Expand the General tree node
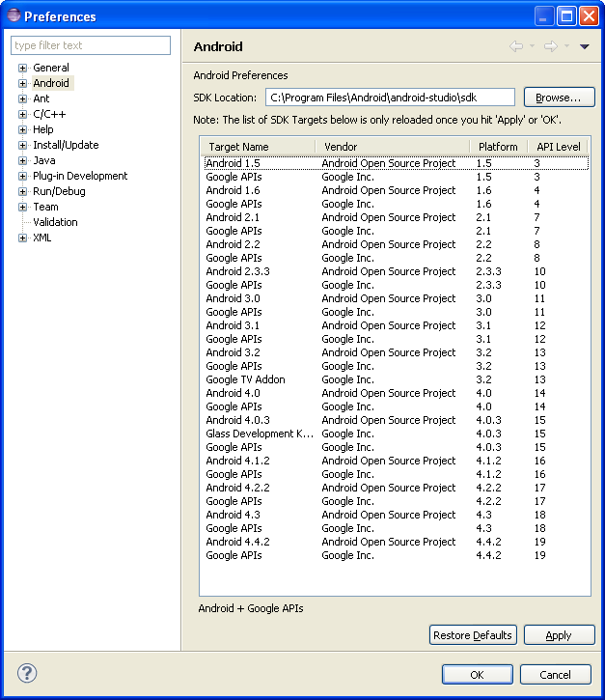This screenshot has width=605, height=700. coord(23,68)
